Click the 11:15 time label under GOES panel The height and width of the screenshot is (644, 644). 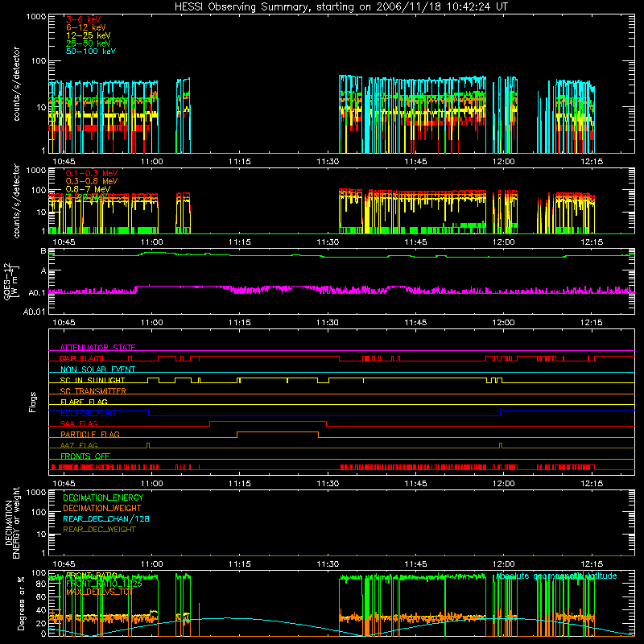[x=239, y=323]
